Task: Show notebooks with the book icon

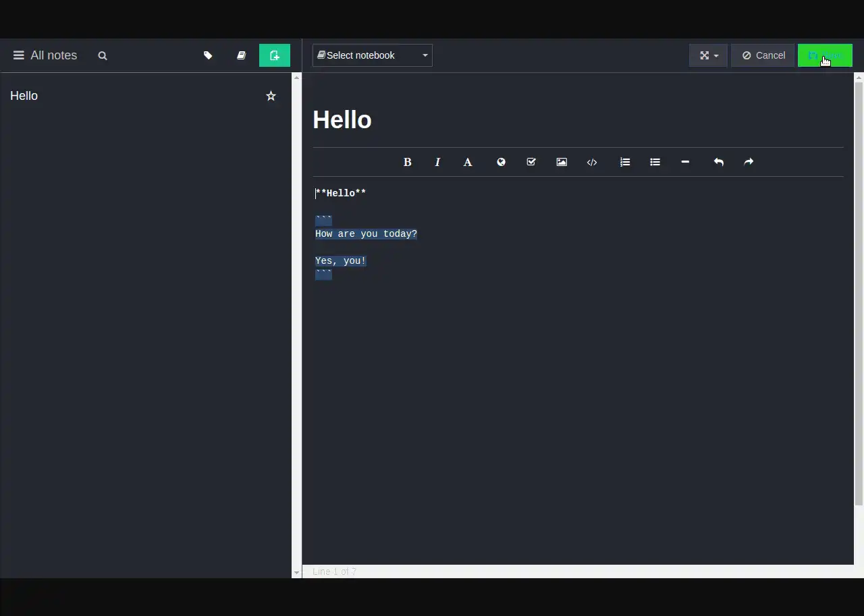Action: [241, 55]
